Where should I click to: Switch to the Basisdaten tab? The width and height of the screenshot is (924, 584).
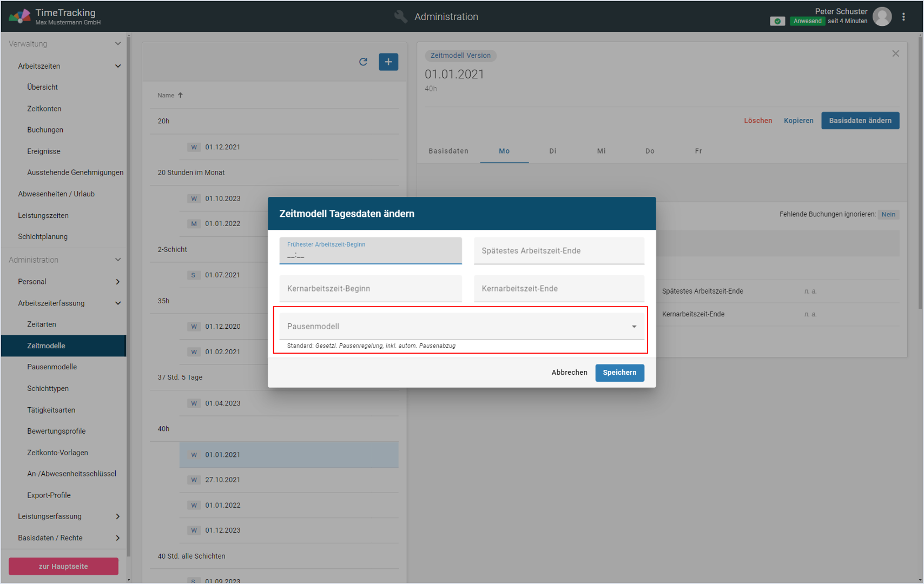coord(448,151)
